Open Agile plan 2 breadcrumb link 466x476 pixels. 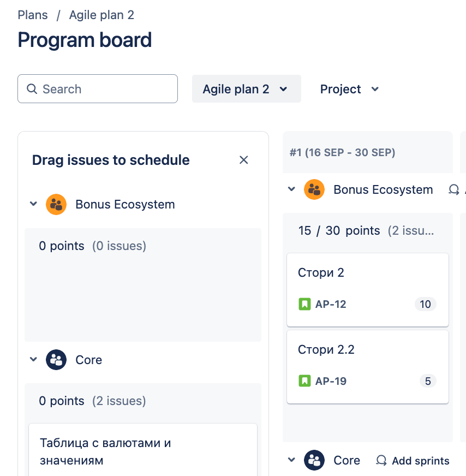[101, 15]
